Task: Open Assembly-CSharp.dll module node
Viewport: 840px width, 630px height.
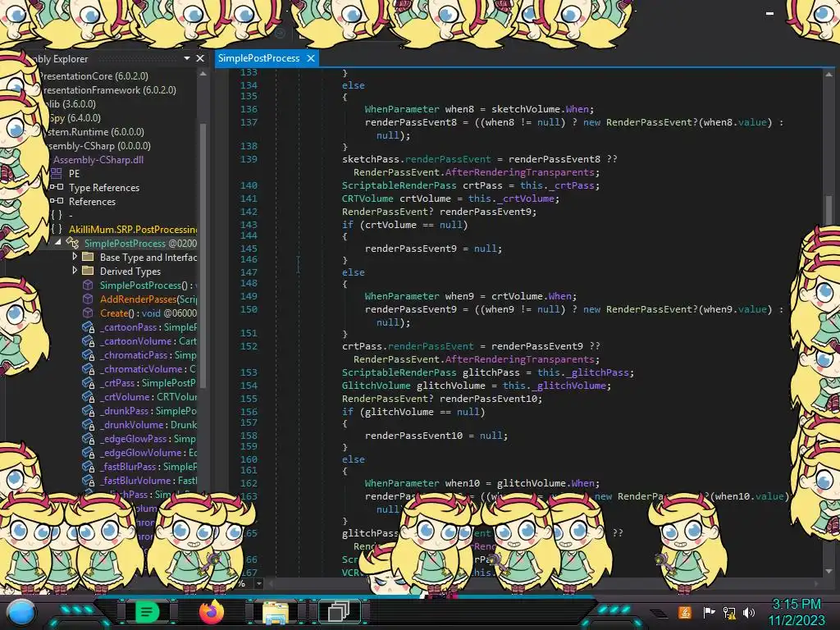Action: point(98,160)
